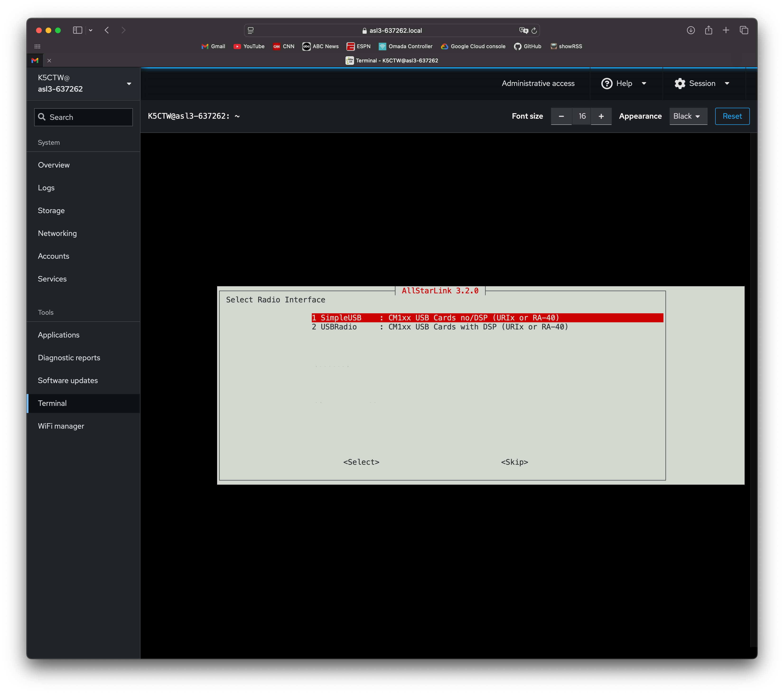
Task: Open GitHub bookmark in favorites bar
Action: 528,47
